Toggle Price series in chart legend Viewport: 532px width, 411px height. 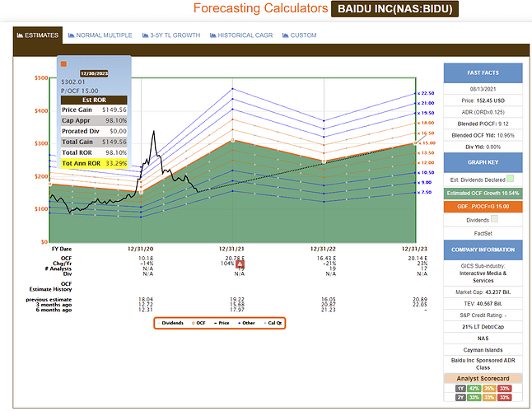click(222, 323)
